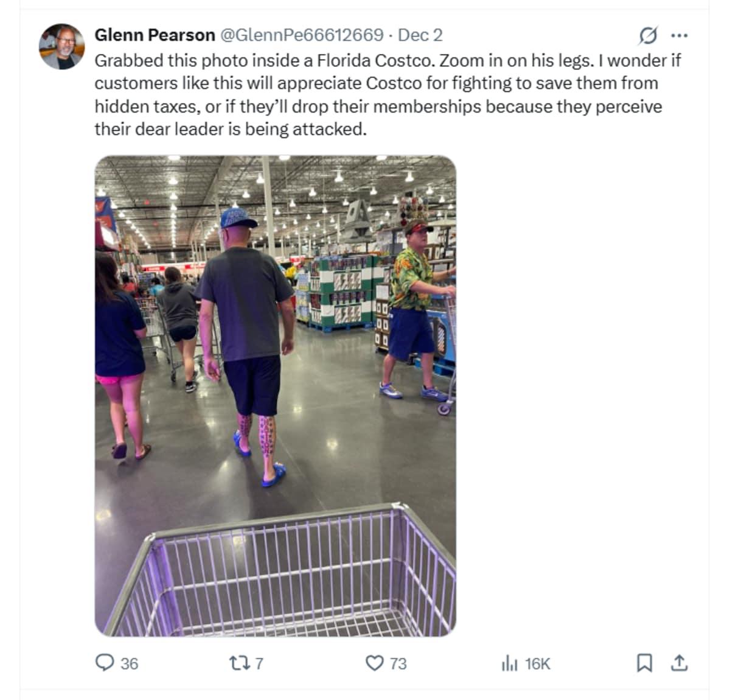Click the 73 likes count
The image size is (730, 700).
398,663
